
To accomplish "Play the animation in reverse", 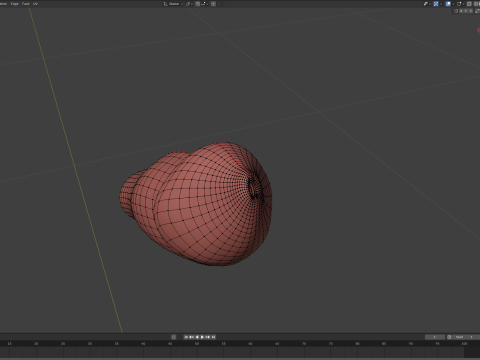I will 197,337.
